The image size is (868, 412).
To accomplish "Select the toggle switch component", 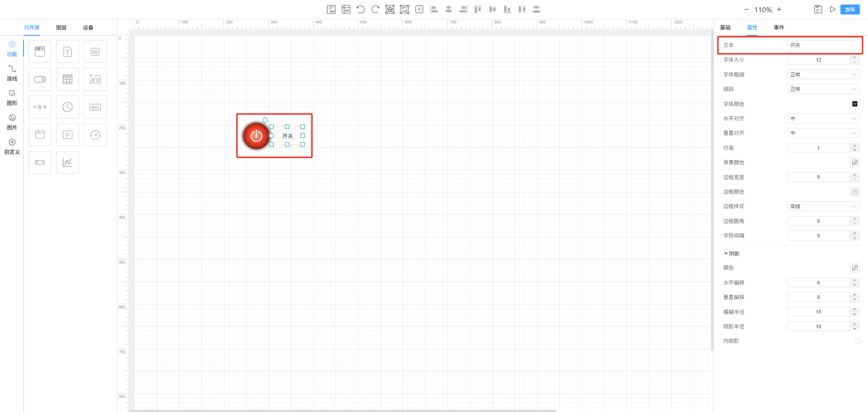I will pyautogui.click(x=40, y=80).
